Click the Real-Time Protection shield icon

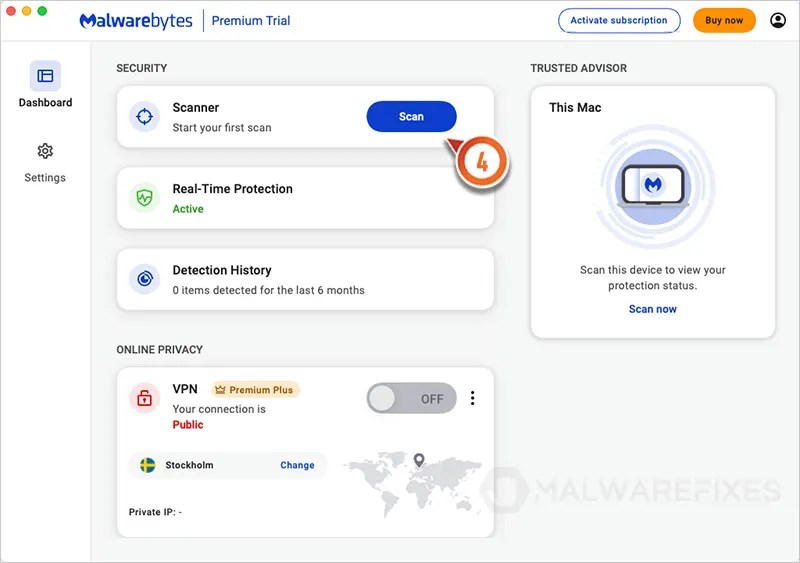pos(144,198)
